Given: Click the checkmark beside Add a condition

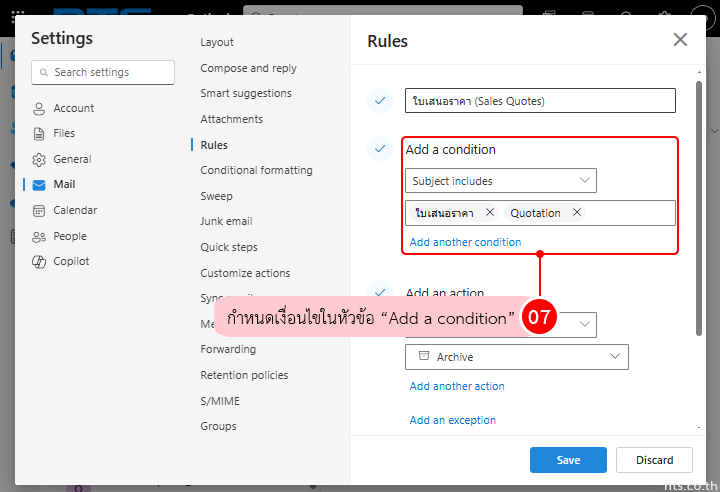Looking at the screenshot, I should [379, 150].
